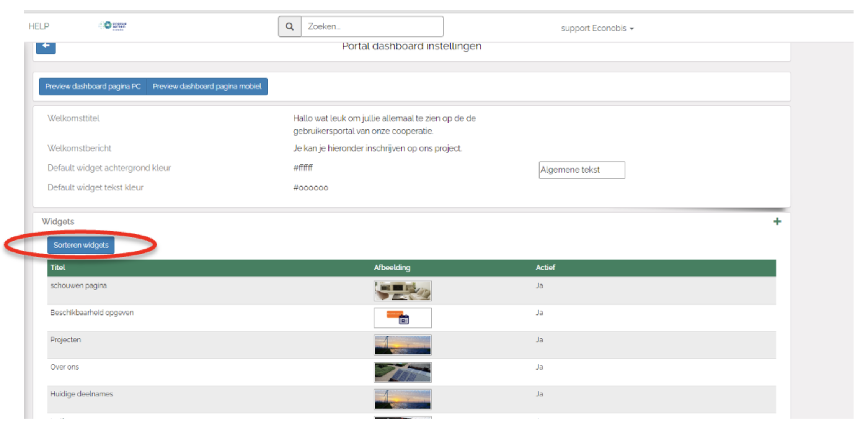The width and height of the screenshot is (868, 429).
Task: Click the green plus add-widget icon
Action: coord(777,221)
